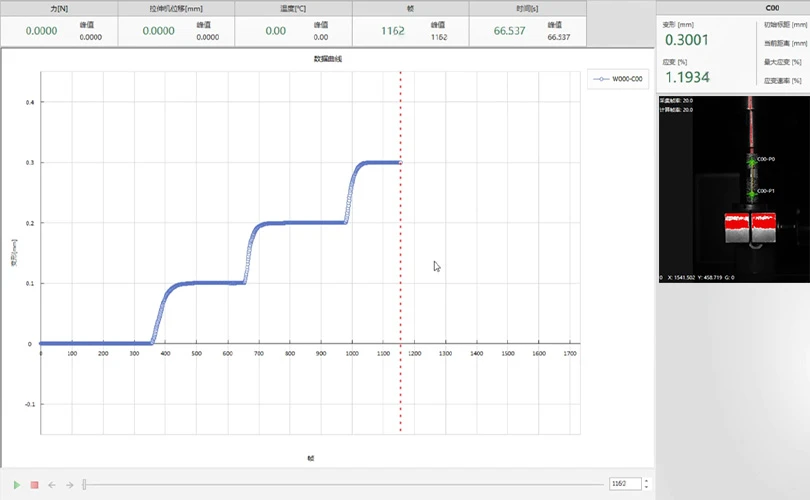Click the 拉伸机位移[mm] column header
This screenshot has height=500, width=810.
176,8
